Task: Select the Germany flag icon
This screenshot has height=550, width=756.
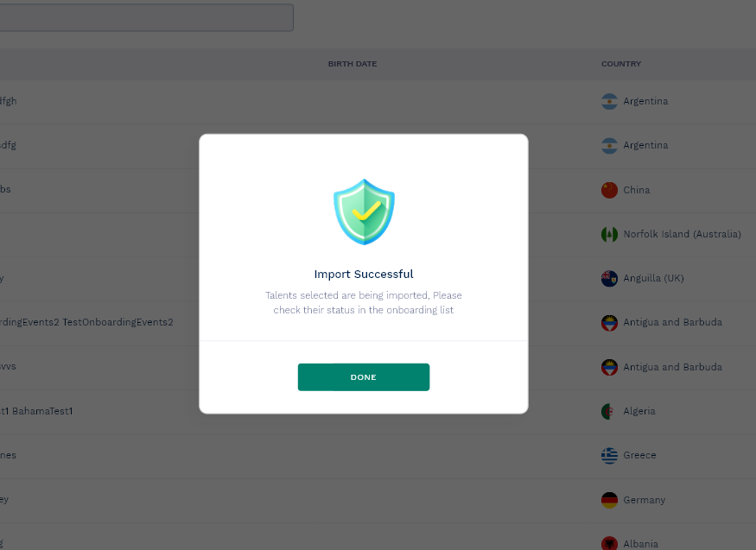Action: (610, 500)
